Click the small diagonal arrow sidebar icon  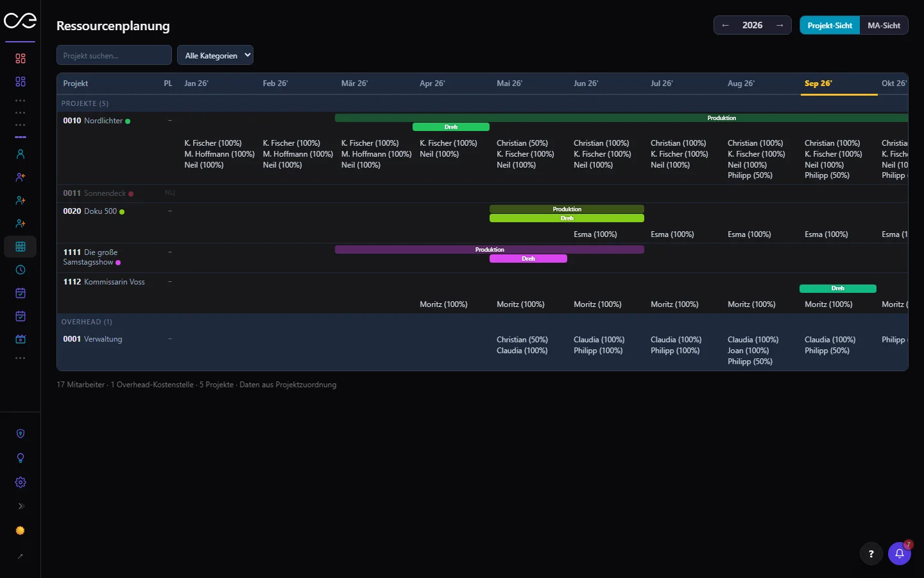click(21, 556)
